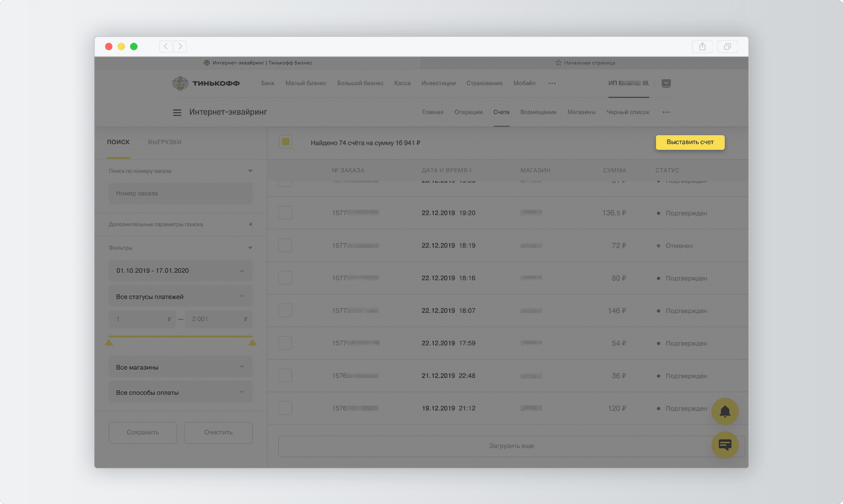Click the star icon of Начальная страница tab

tap(558, 62)
